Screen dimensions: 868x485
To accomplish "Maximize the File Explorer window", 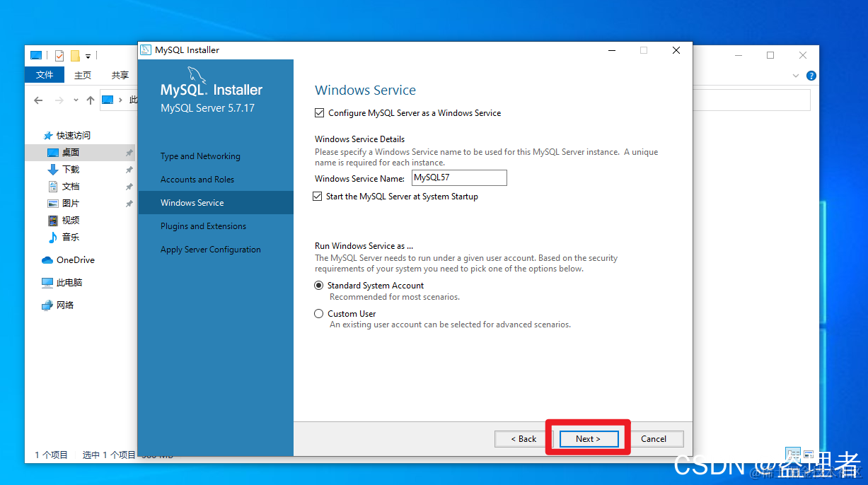I will [x=770, y=55].
